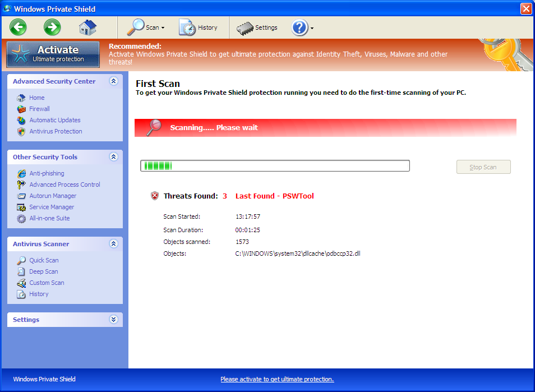Collapse the Antivirus Scanner panel
Viewport: 535px width, 392px height.
(114, 243)
